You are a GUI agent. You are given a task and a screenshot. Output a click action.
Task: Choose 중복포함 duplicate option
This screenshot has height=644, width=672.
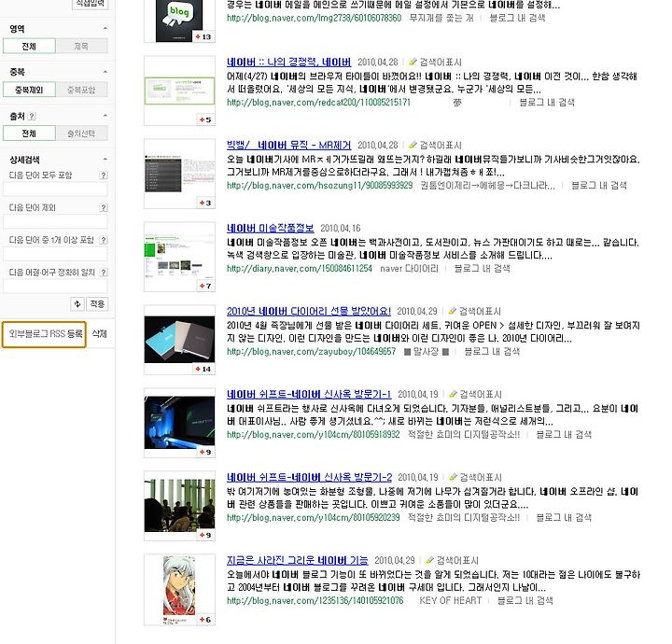point(81,90)
